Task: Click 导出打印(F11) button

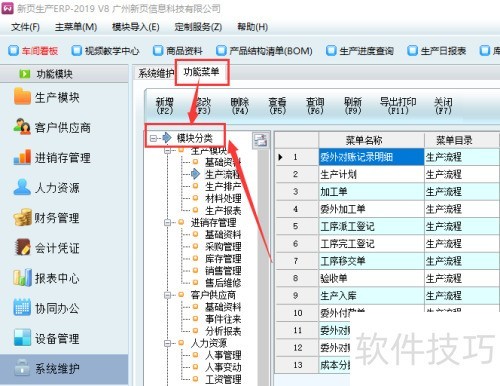Action: (398, 106)
